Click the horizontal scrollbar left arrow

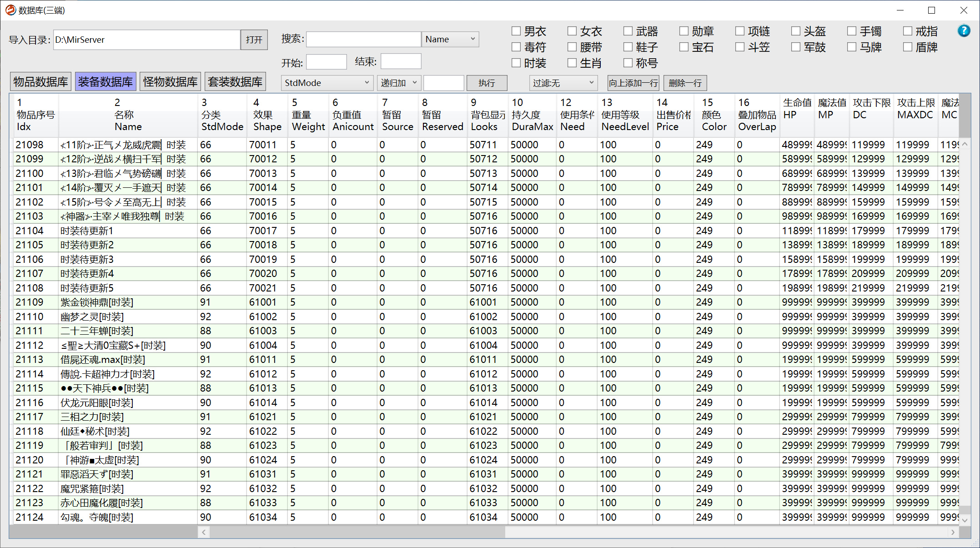(204, 532)
